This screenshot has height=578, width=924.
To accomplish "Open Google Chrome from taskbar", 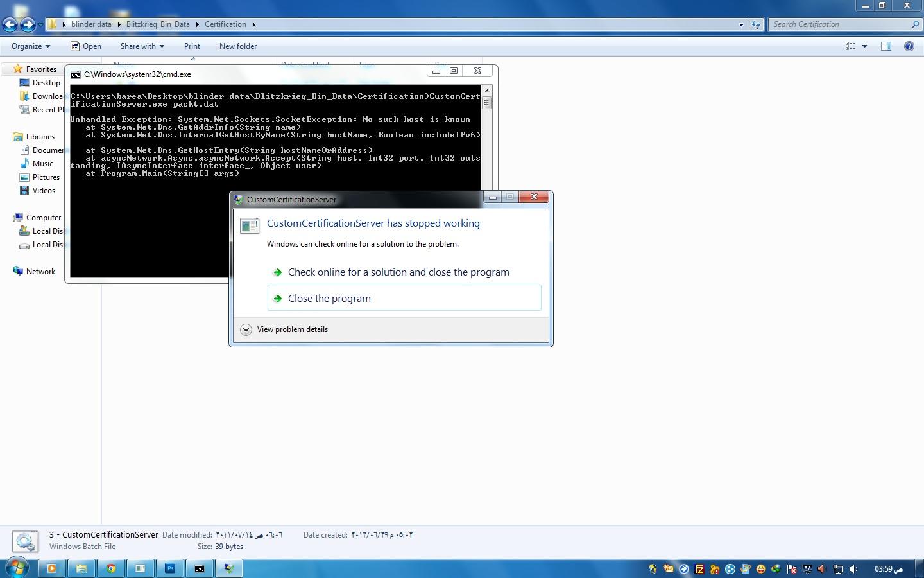I will click(x=111, y=568).
